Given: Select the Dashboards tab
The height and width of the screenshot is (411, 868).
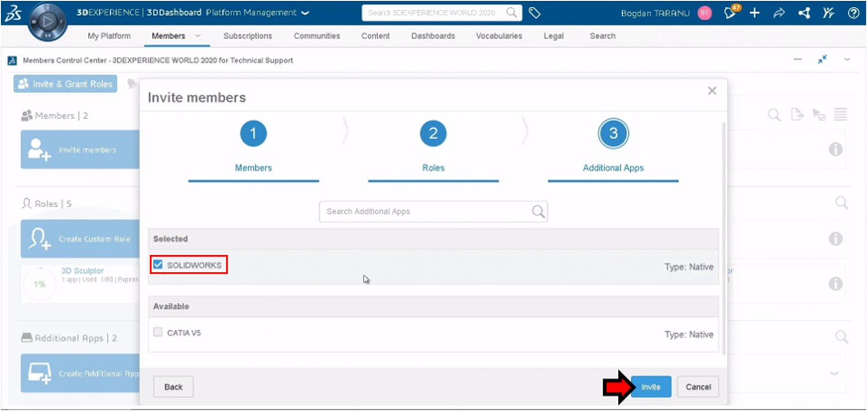Looking at the screenshot, I should (x=433, y=36).
